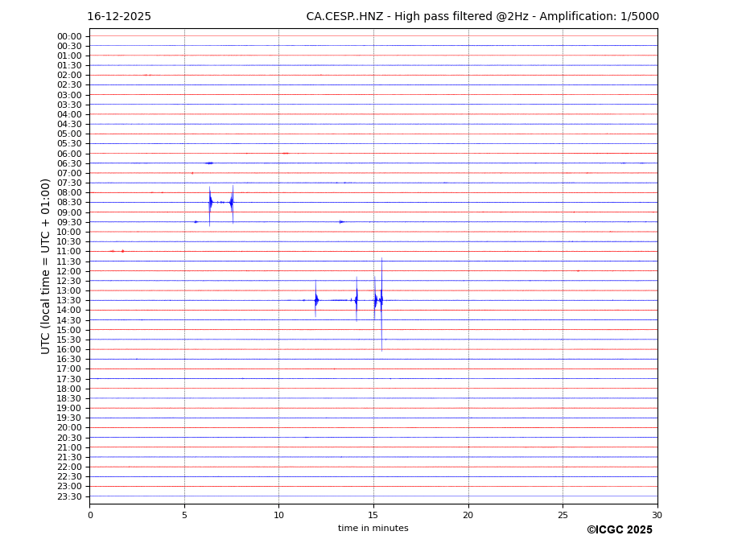The width and height of the screenshot is (746, 560).
Task: Click the red event pair on 11:00 trace
Action: pos(117,251)
